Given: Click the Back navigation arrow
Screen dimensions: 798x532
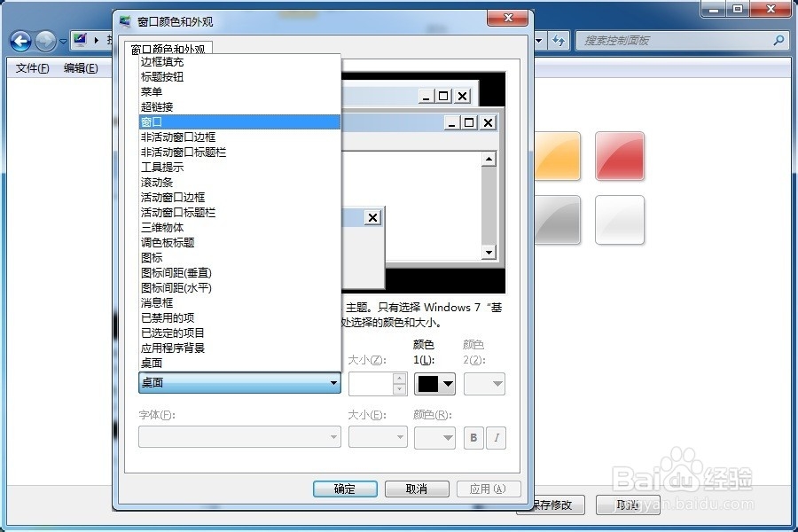Looking at the screenshot, I should click(20, 40).
